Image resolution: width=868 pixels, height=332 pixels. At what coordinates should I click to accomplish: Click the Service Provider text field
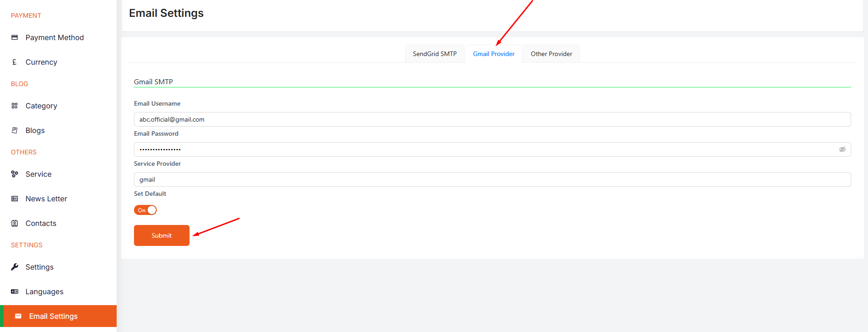tap(492, 179)
